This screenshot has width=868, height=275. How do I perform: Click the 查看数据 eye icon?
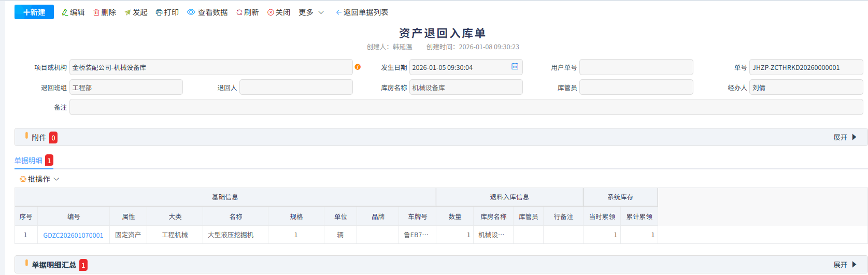coord(191,12)
